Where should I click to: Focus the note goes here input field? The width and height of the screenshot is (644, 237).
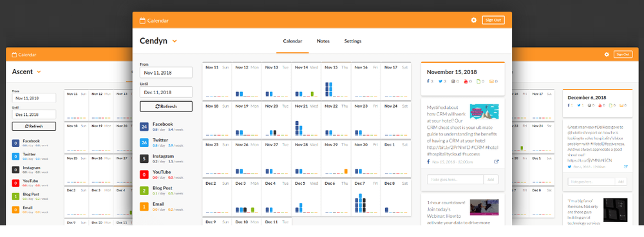tap(455, 180)
